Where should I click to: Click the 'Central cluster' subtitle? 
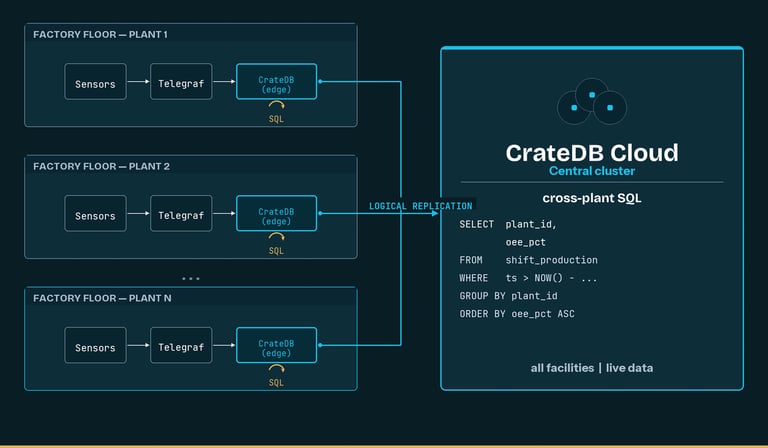click(x=592, y=171)
